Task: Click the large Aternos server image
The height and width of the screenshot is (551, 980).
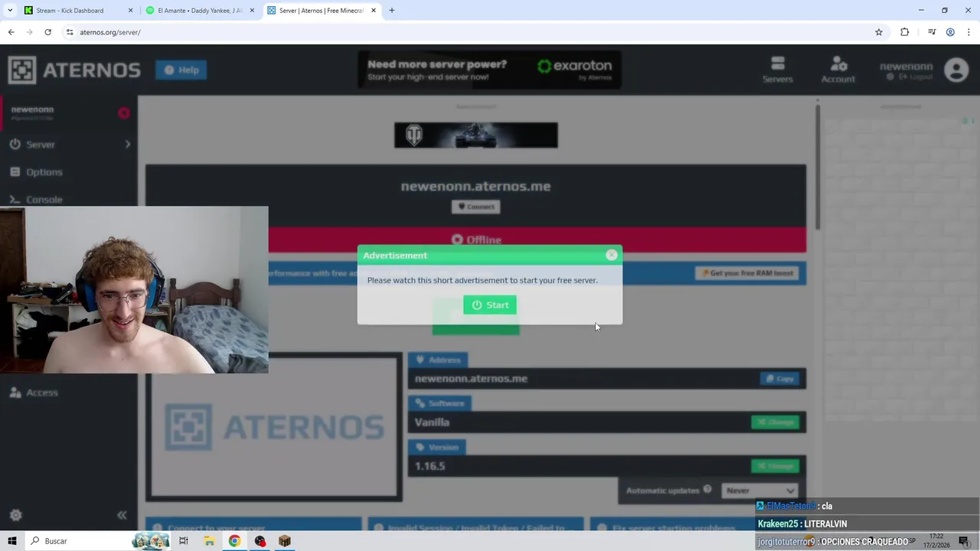Action: 274,426
